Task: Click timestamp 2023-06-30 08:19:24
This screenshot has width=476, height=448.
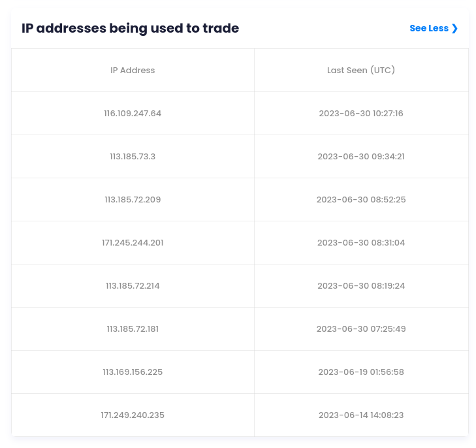Action: pos(361,286)
